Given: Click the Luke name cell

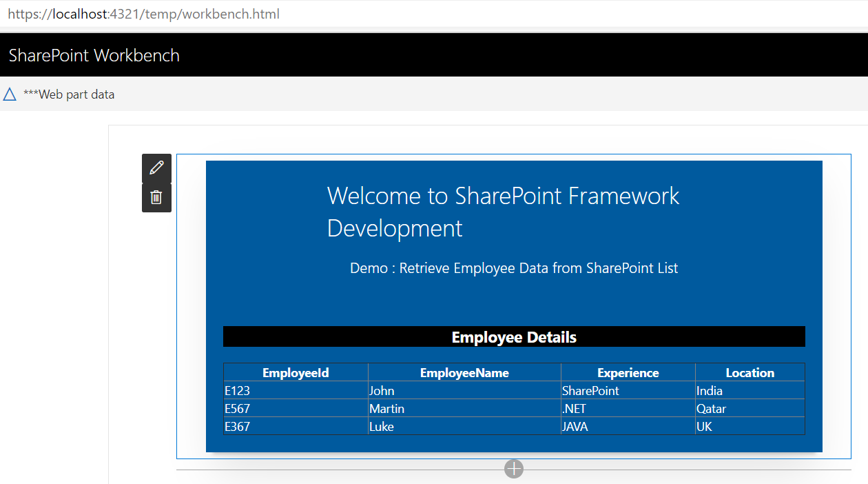Looking at the screenshot, I should [464, 426].
